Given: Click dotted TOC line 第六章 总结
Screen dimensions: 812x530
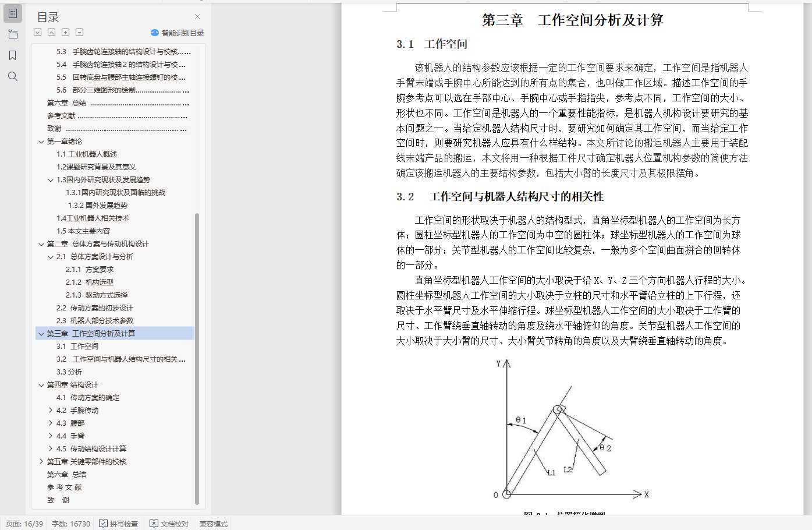Looking at the screenshot, I should click(118, 103).
